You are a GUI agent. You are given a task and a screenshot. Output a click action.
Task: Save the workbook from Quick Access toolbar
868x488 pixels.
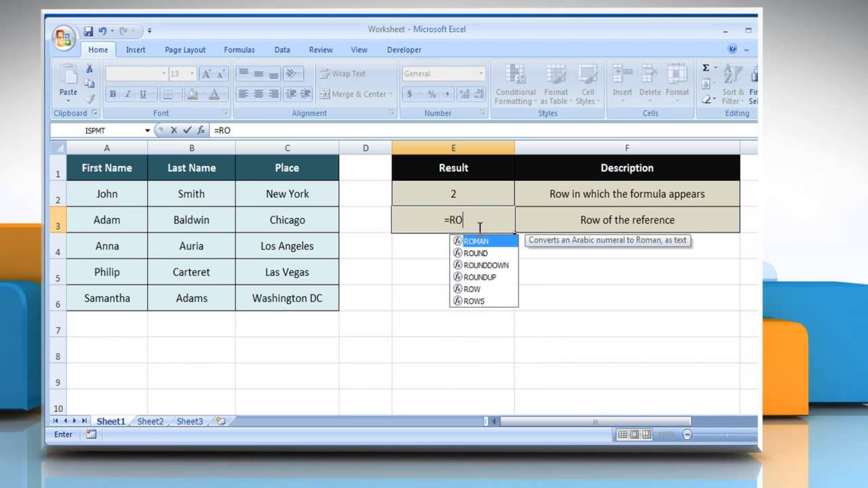[x=88, y=31]
